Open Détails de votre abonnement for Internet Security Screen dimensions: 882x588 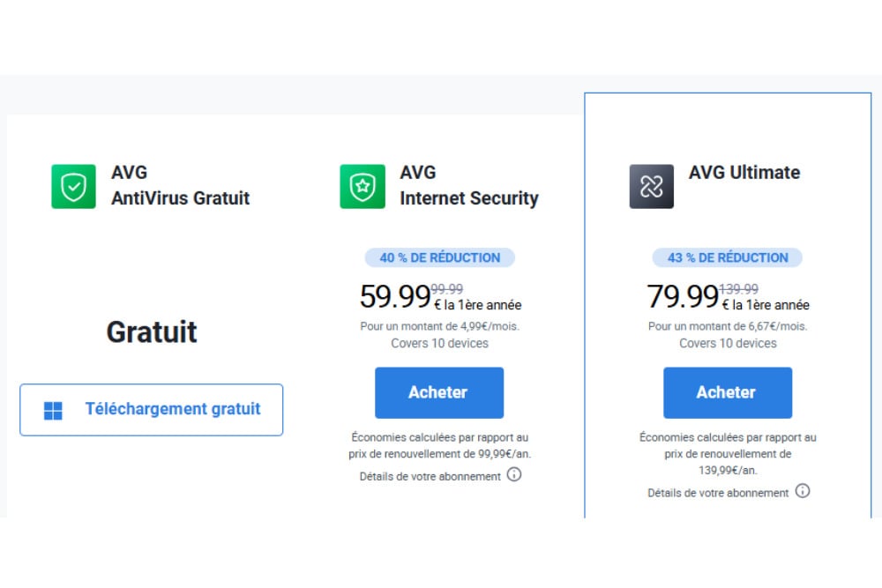(430, 476)
